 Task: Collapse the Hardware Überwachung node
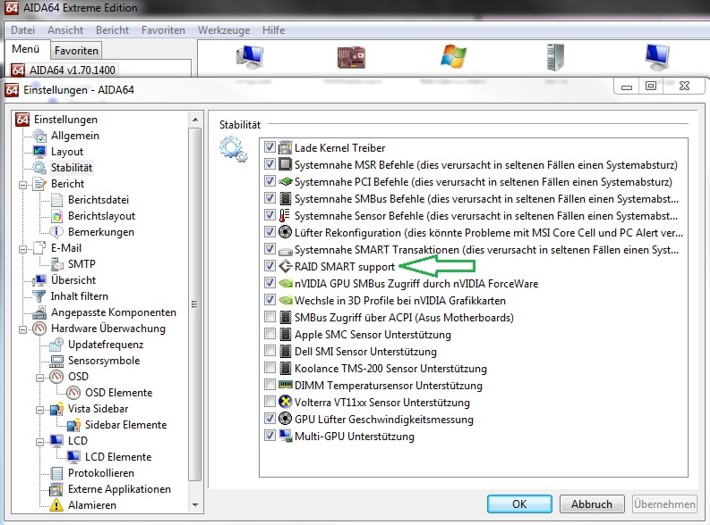[x=23, y=329]
